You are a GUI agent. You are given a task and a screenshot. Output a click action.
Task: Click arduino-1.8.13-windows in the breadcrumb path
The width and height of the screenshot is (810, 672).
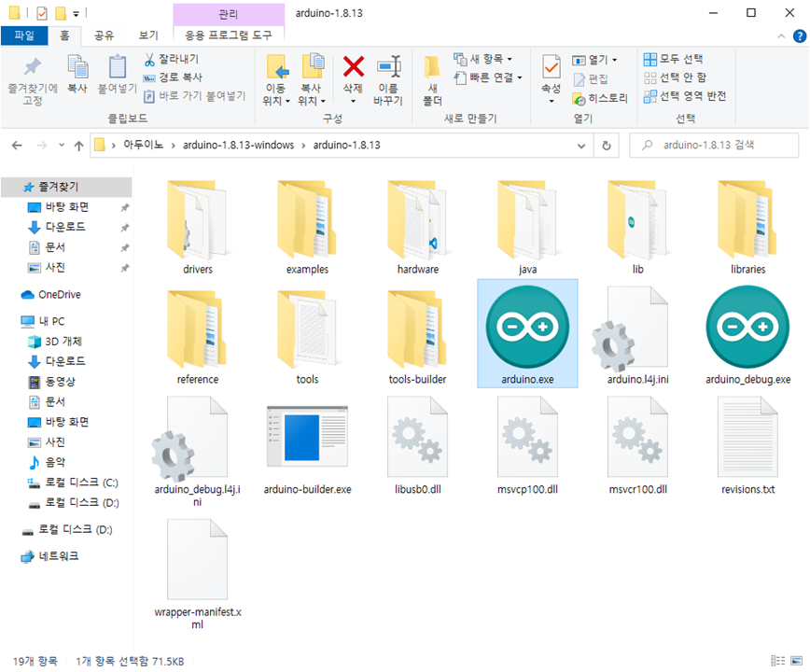(238, 146)
